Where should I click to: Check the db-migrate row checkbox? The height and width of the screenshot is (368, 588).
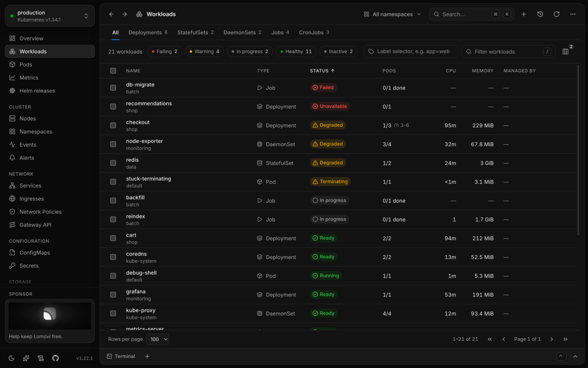coord(113,88)
